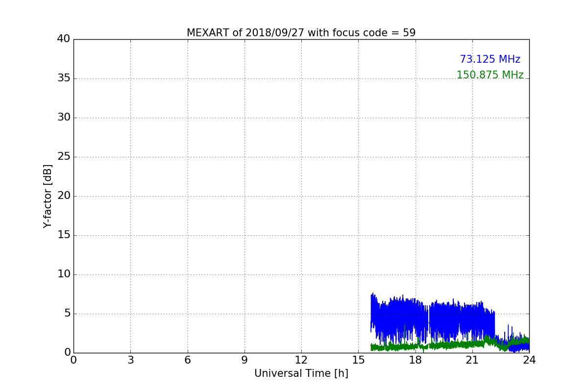Select the green 150.875 MHz legend label
The width and height of the screenshot is (588, 392).
click(x=490, y=75)
